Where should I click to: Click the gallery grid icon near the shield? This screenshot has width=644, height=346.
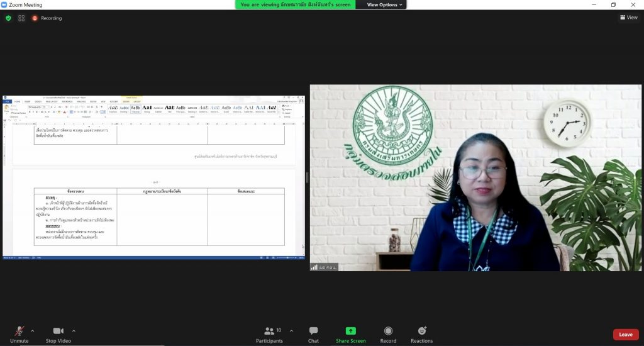(x=21, y=18)
